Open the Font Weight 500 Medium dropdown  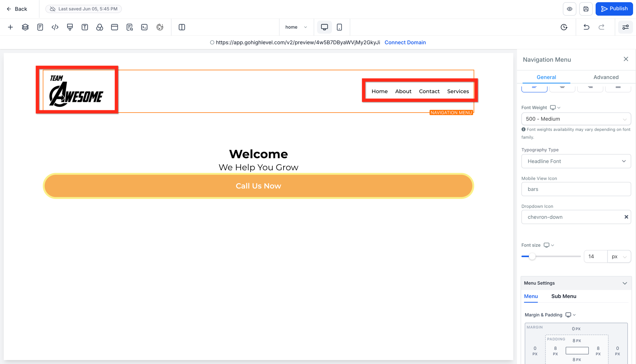[576, 119]
